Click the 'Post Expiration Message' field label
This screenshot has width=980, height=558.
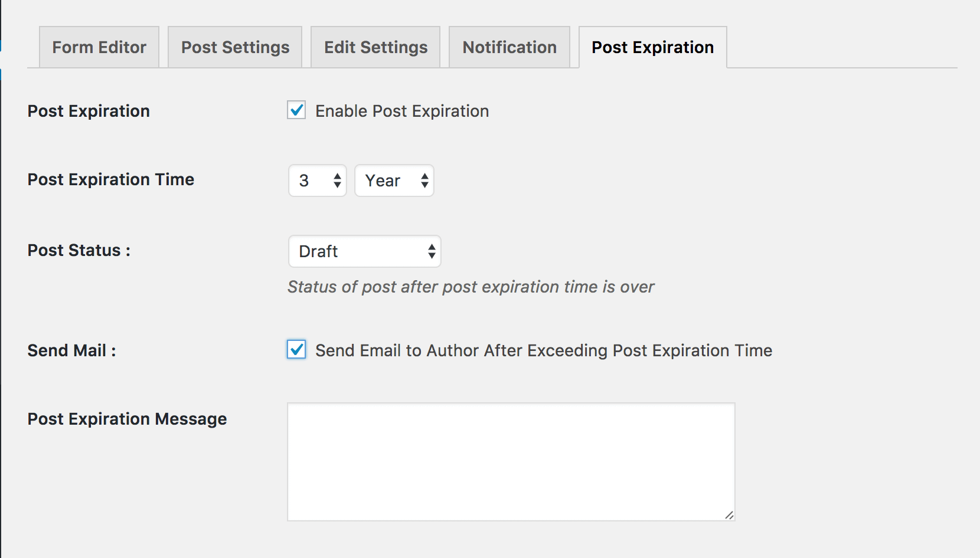pos(127,419)
